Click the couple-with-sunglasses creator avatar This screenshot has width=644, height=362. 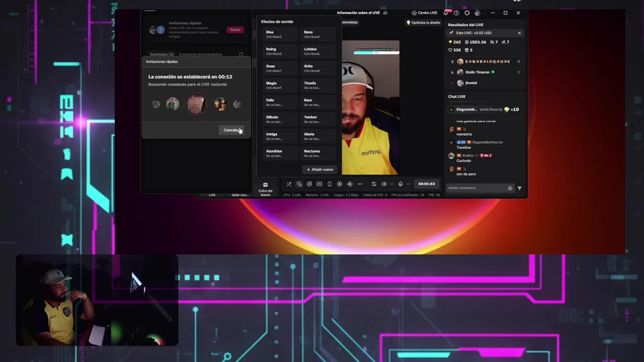click(220, 104)
